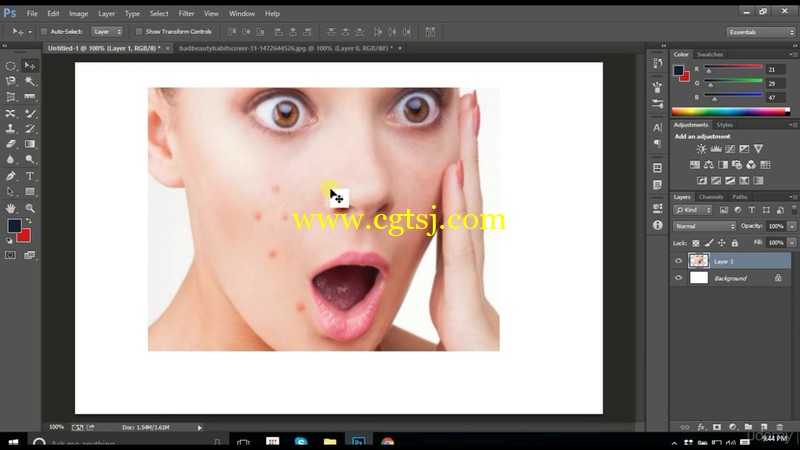Toggle lock position icon
This screenshot has width=800, height=450.
click(721, 243)
